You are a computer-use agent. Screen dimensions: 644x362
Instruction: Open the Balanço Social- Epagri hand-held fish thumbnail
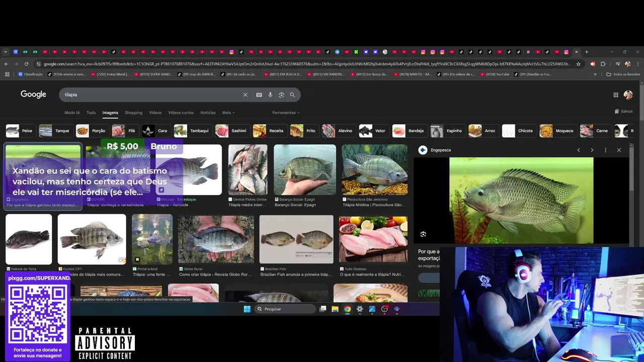(x=305, y=170)
